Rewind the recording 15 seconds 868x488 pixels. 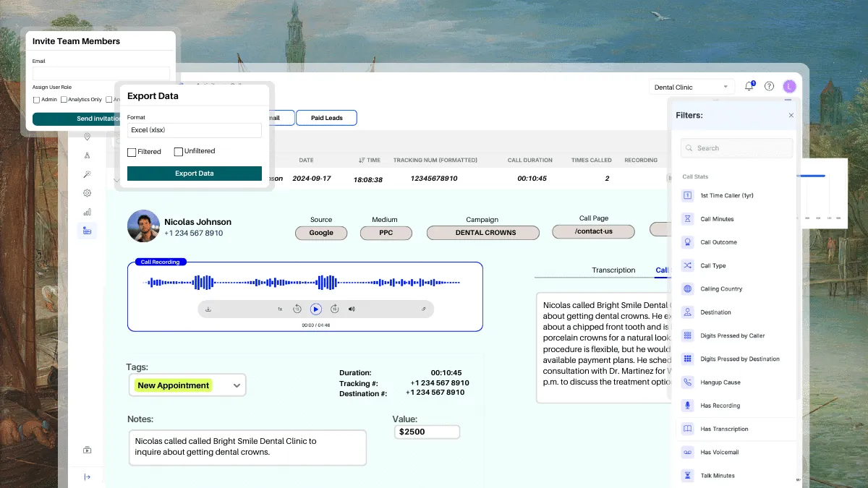click(x=297, y=309)
